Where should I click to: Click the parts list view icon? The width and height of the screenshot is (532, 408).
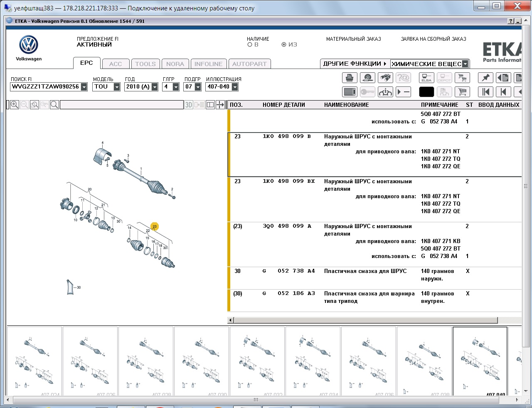pos(350,92)
